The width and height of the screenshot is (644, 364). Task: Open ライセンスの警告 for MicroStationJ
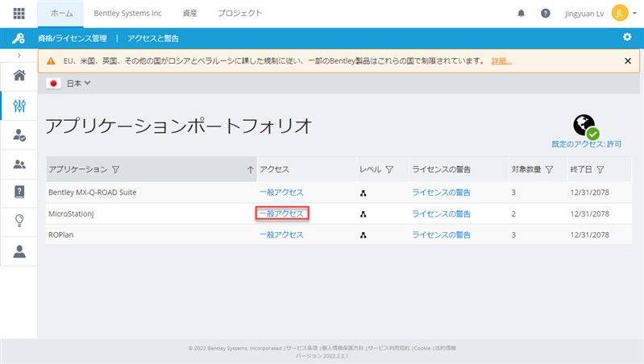pos(442,213)
